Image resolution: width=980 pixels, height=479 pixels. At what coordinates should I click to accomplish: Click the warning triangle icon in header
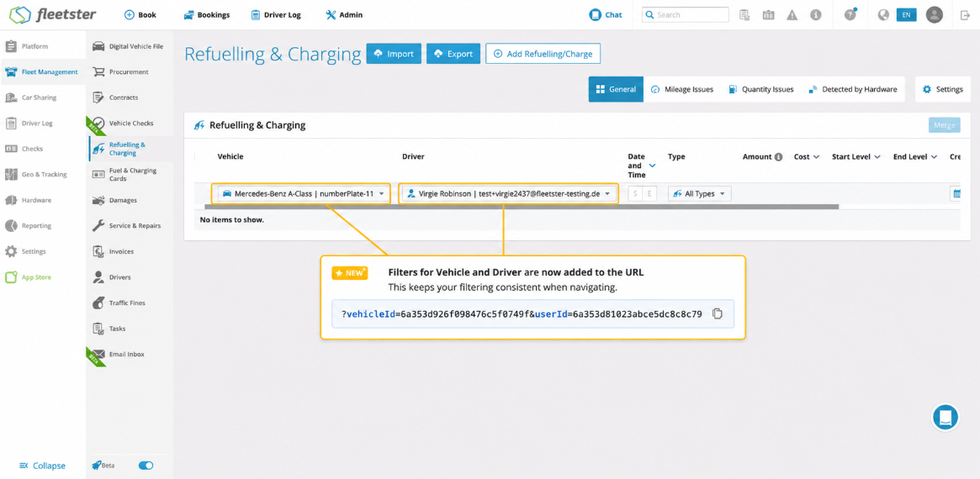pyautogui.click(x=792, y=15)
